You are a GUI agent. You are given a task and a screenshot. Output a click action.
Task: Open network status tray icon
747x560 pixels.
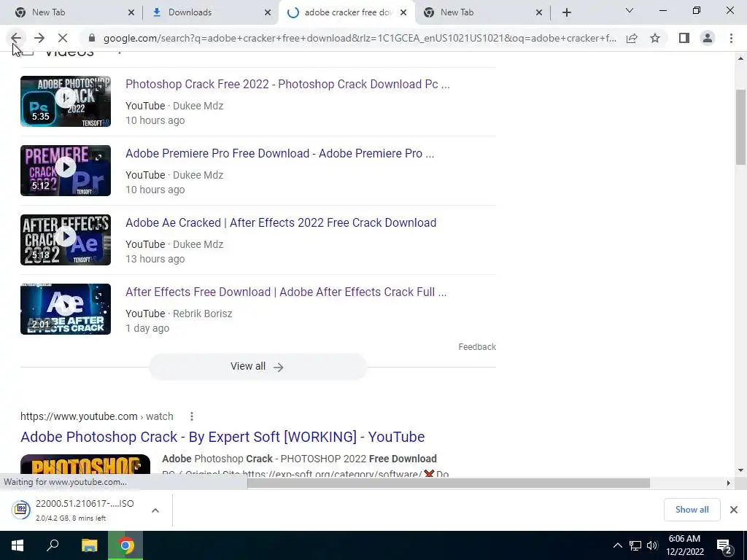(x=635, y=545)
